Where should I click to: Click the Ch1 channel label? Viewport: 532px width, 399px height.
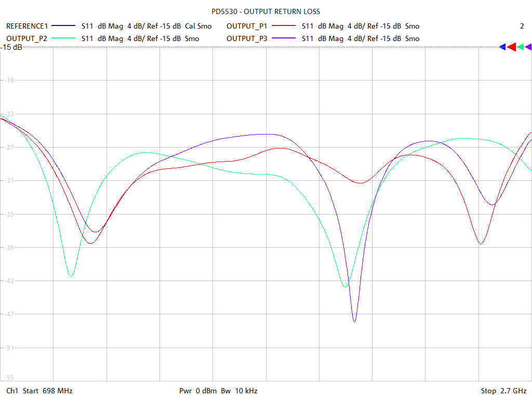pyautogui.click(x=12, y=391)
